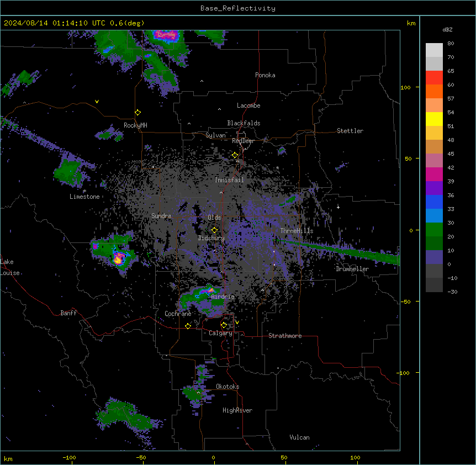The image size is (476, 465).
Task: Click the pink storm core at top of map
Action: 166,35
